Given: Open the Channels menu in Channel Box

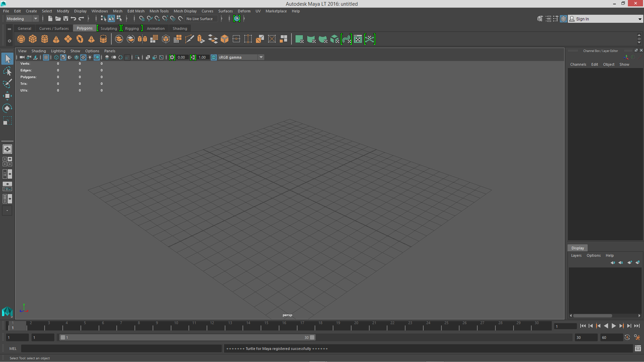Looking at the screenshot, I should click(x=578, y=64).
